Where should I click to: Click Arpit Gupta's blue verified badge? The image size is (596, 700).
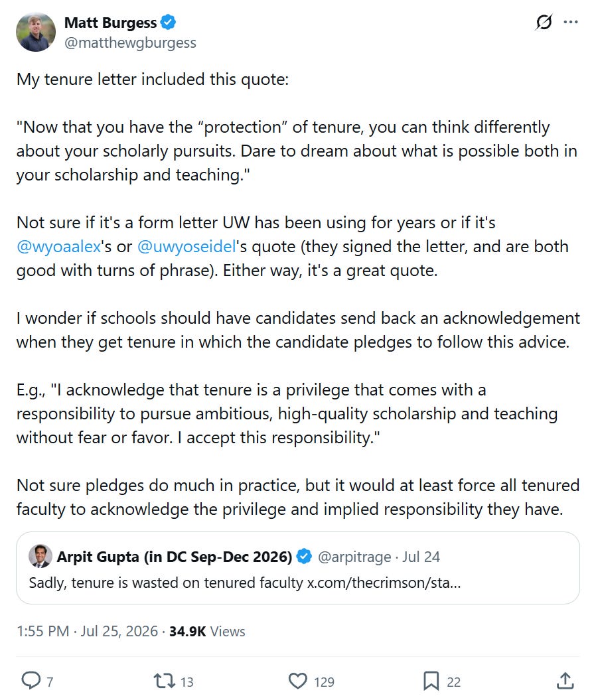pos(304,556)
